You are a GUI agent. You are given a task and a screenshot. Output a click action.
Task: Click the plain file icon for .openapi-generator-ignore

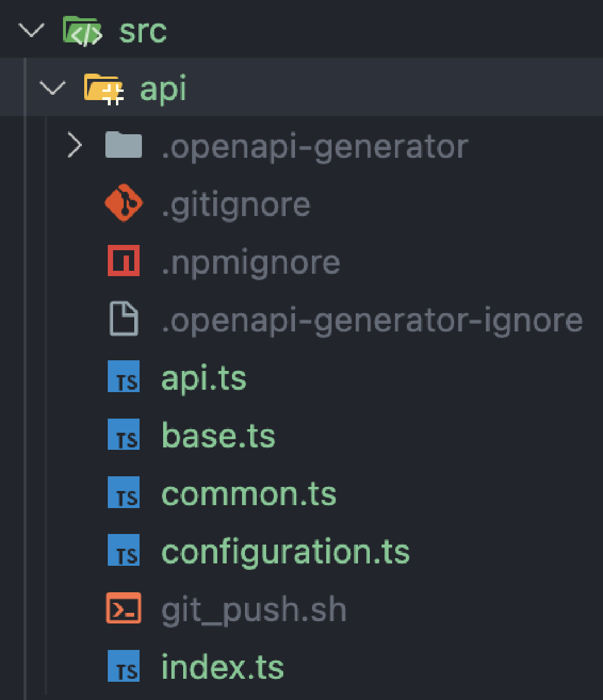click(124, 319)
